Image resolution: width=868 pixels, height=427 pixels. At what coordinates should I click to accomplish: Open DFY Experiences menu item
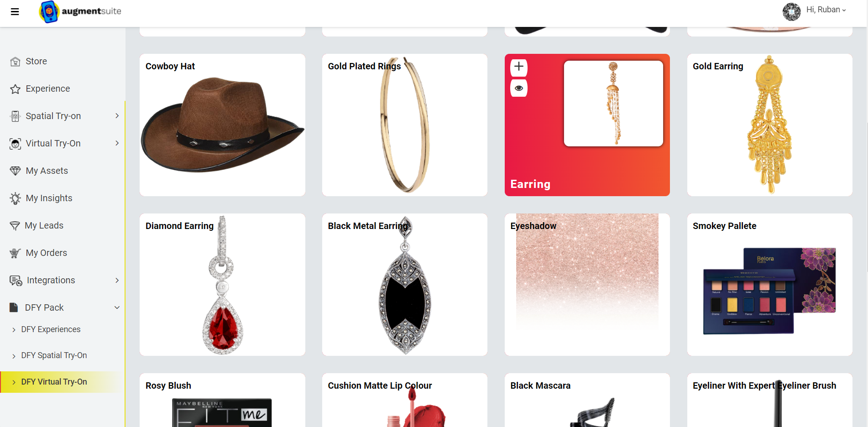point(51,329)
